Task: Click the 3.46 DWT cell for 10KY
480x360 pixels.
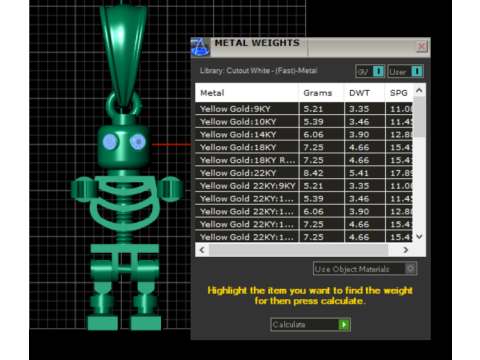Action: [x=365, y=122]
